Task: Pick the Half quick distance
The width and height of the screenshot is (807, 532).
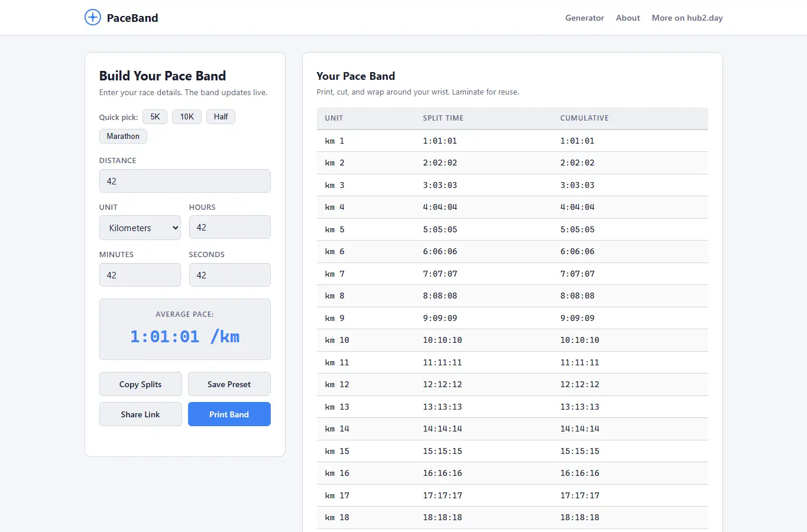Action: pyautogui.click(x=221, y=116)
